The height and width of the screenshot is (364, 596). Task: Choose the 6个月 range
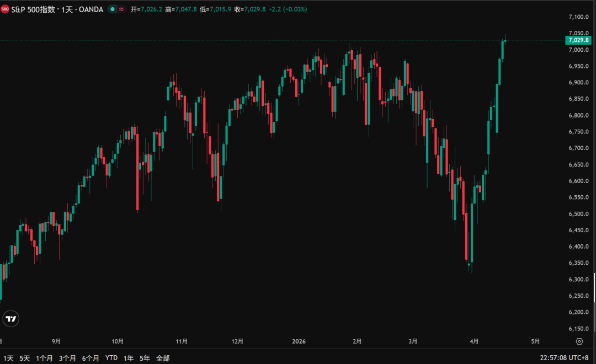tap(91, 358)
